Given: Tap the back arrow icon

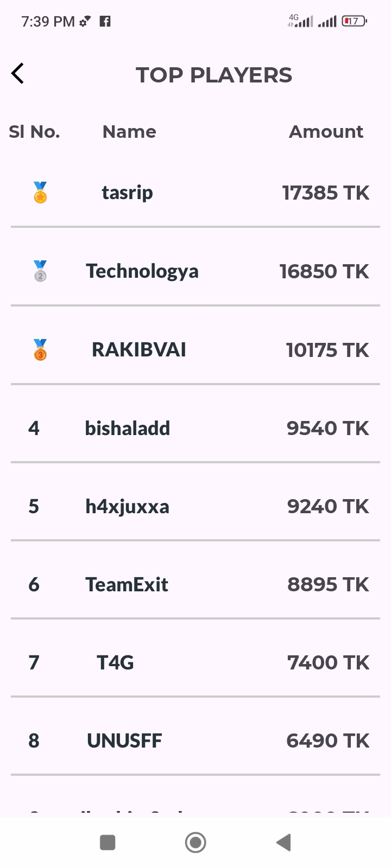Looking at the screenshot, I should tap(18, 74).
